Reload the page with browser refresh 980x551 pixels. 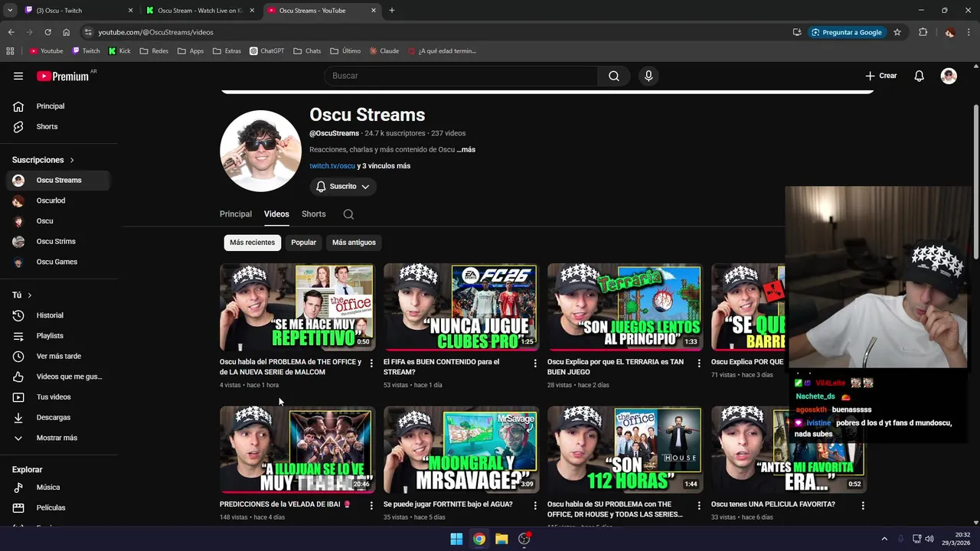point(47,32)
